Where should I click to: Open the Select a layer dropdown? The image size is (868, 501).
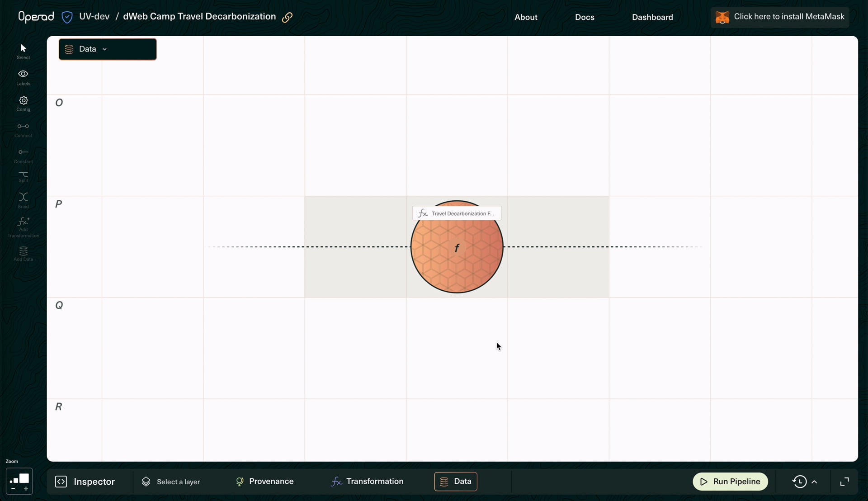point(171,482)
